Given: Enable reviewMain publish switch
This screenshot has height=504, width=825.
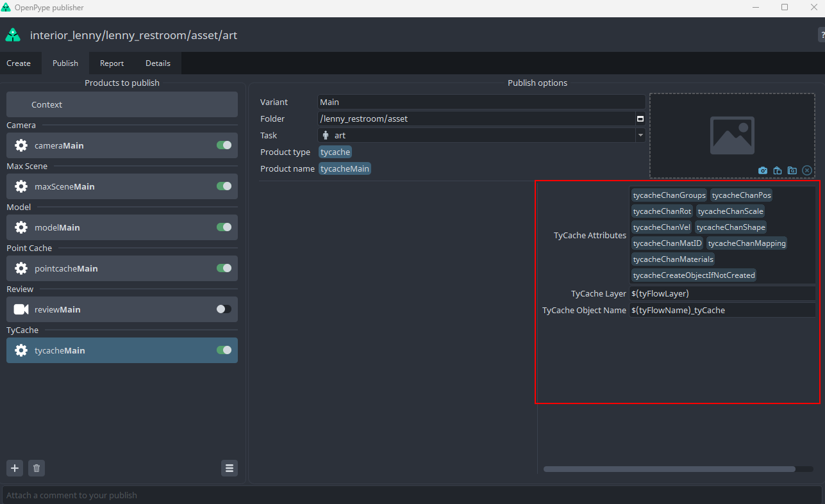Looking at the screenshot, I should 224,309.
